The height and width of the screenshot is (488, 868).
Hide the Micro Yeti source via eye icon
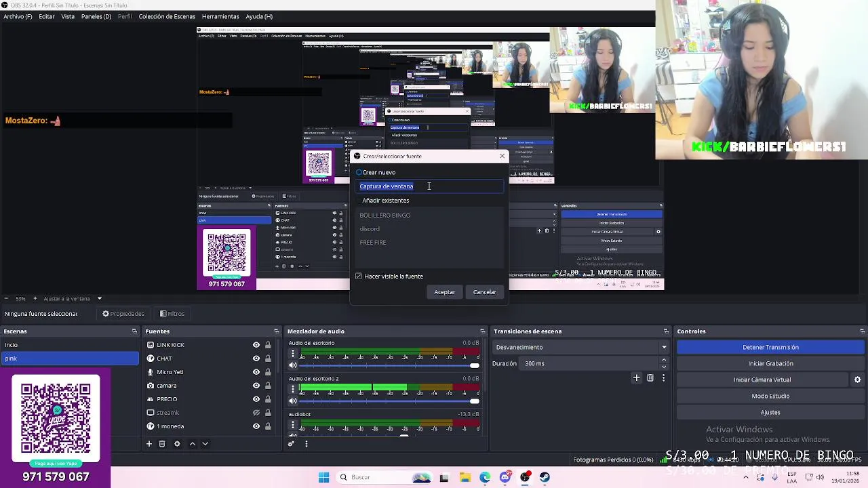point(256,372)
